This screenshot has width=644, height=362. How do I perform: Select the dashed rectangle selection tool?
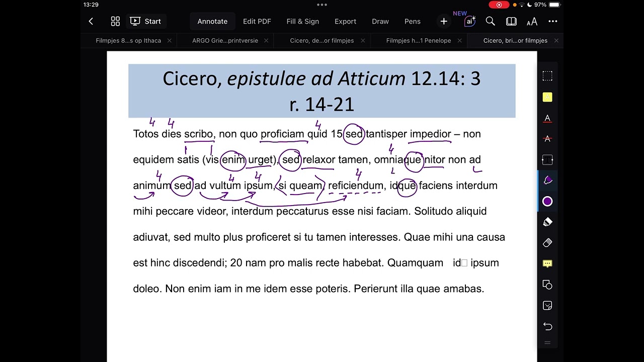click(547, 76)
